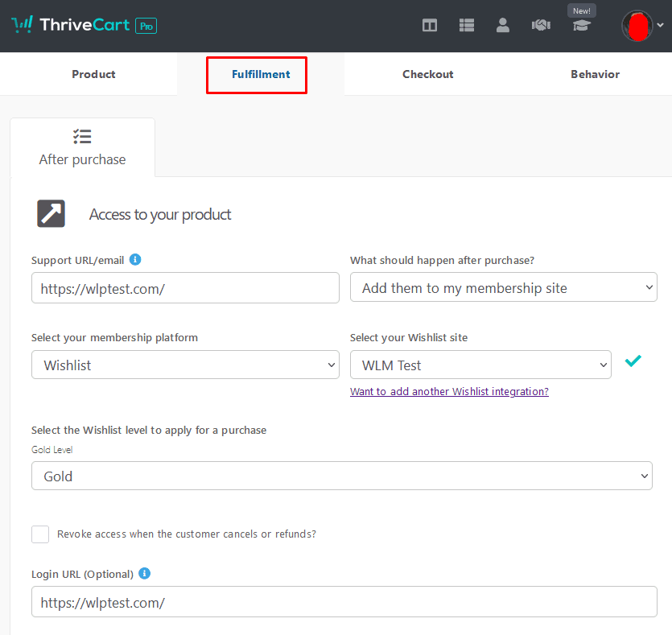Open the dashboard columns icon in header
Screen dimensions: 672x635
[430, 25]
